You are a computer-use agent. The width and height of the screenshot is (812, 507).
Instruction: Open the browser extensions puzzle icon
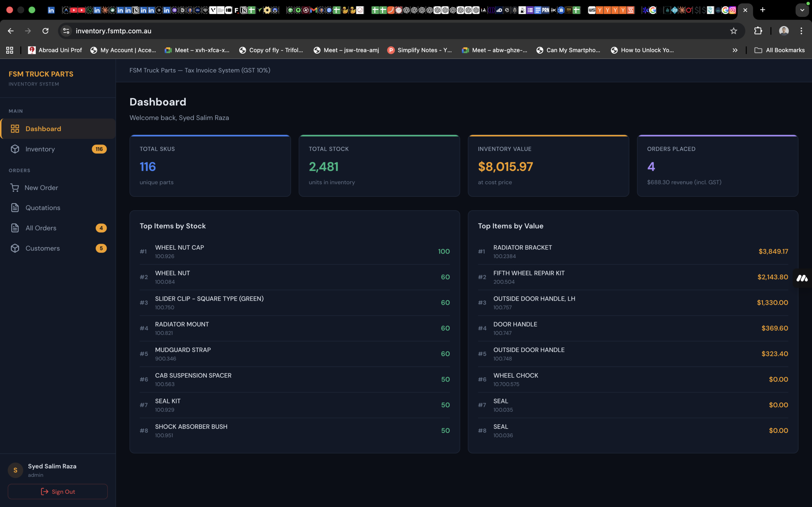click(x=758, y=31)
